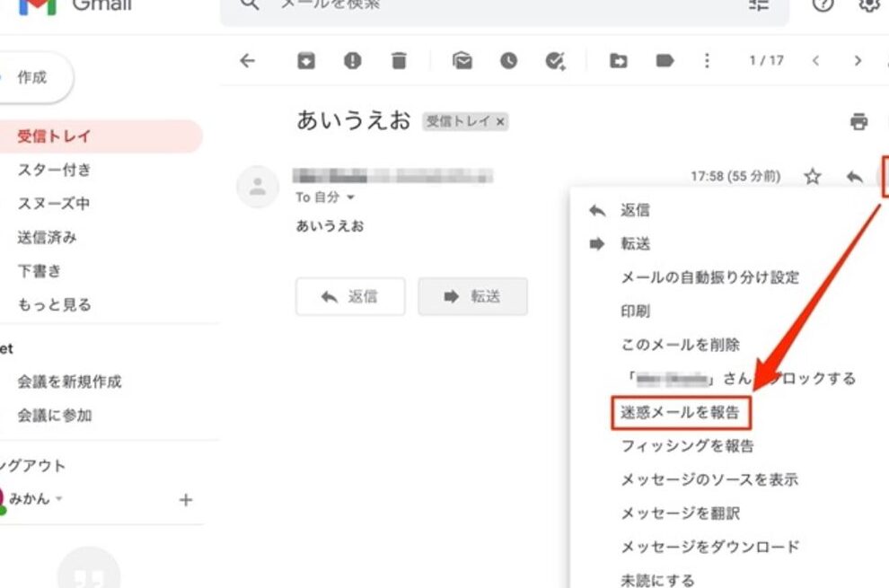
Task: Choose 迷惑メールを報告 menu item
Action: coord(681,412)
